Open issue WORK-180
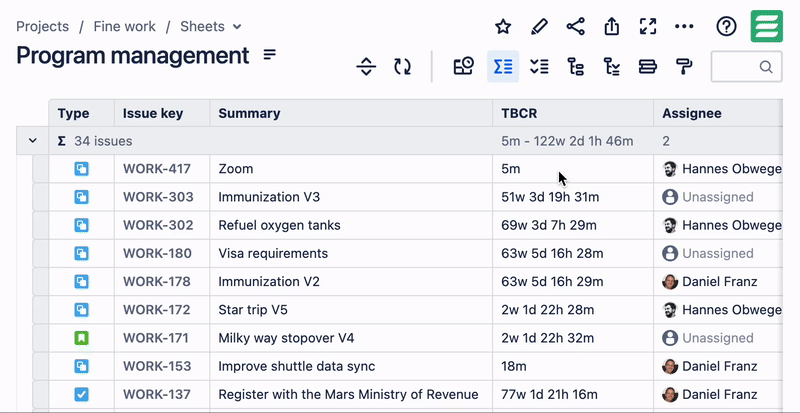800x413 pixels. [x=157, y=253]
